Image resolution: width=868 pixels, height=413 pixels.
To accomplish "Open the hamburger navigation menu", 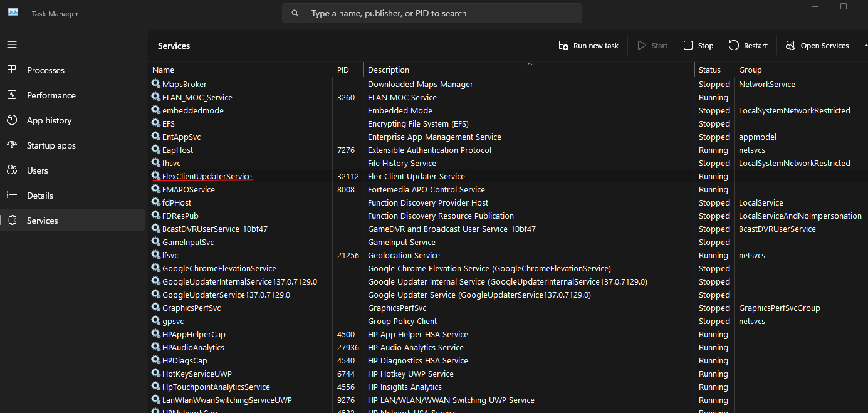I will [12, 45].
